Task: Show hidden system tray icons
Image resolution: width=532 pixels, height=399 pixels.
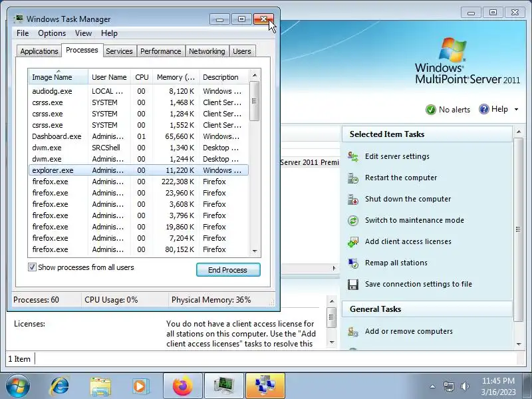Action: [x=432, y=386]
